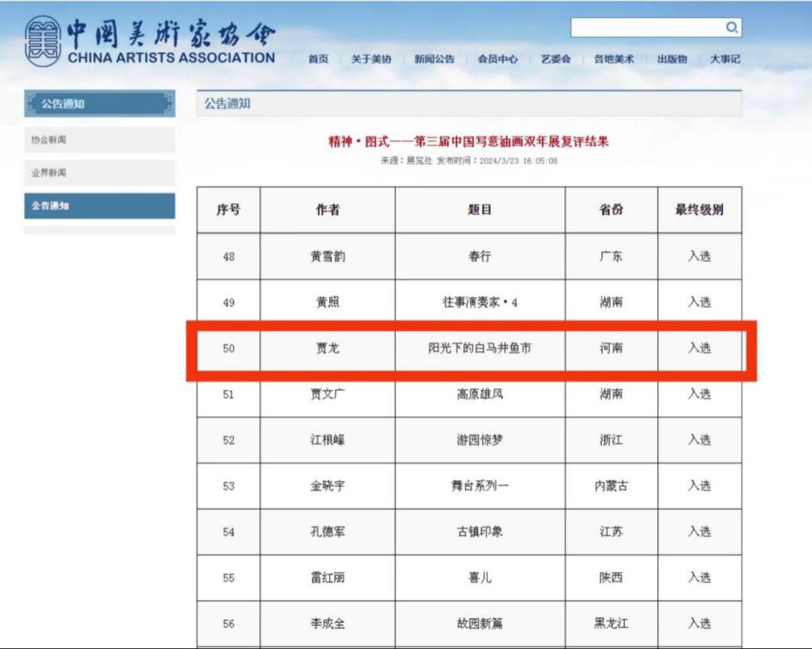
Task: Open 业界新闻 in the left sidebar
Action: click(99, 173)
